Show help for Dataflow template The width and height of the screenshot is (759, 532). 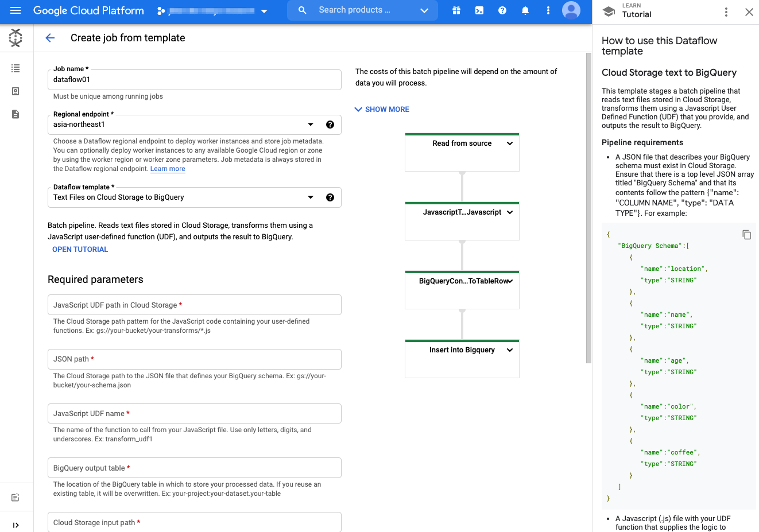click(x=330, y=197)
